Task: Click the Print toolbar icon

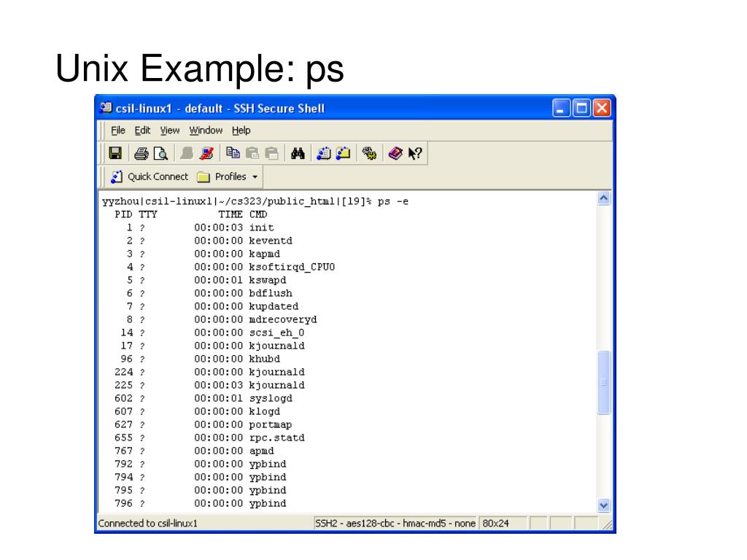Action: (141, 153)
